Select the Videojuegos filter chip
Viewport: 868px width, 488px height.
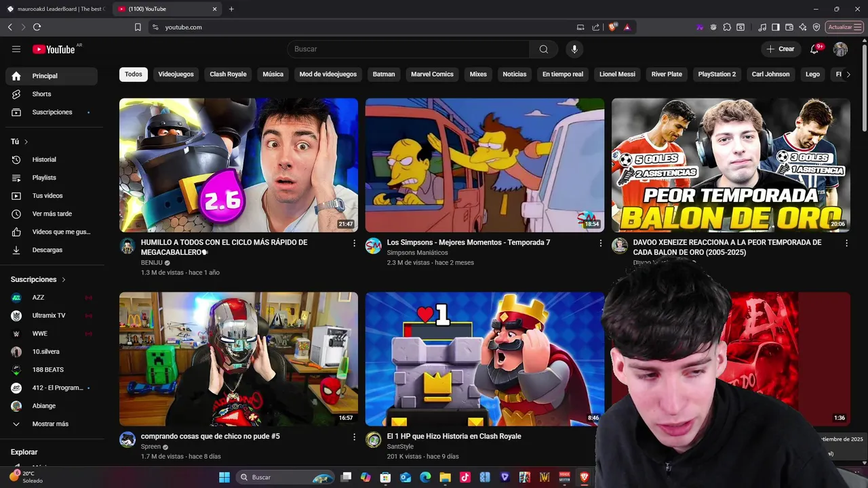(176, 75)
